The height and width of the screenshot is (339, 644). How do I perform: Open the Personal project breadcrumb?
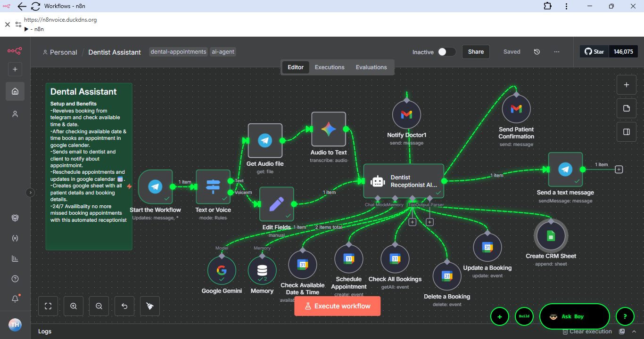click(x=60, y=52)
